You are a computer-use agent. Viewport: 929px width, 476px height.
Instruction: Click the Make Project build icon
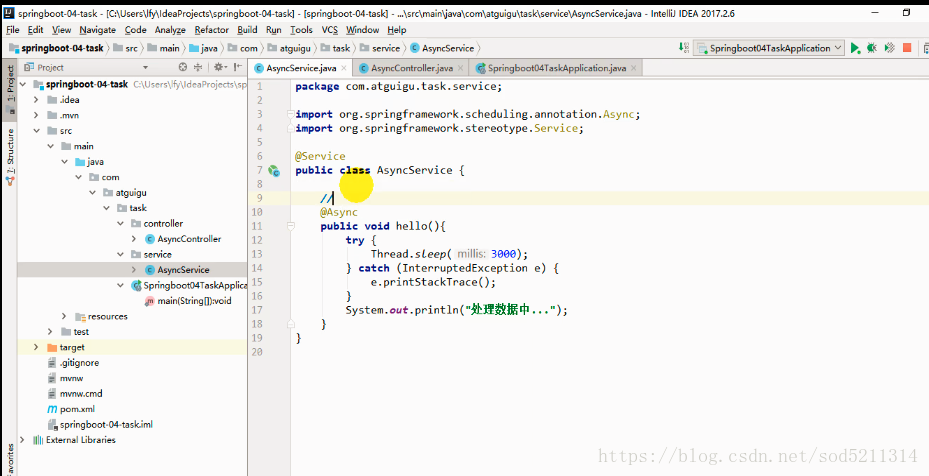(684, 48)
